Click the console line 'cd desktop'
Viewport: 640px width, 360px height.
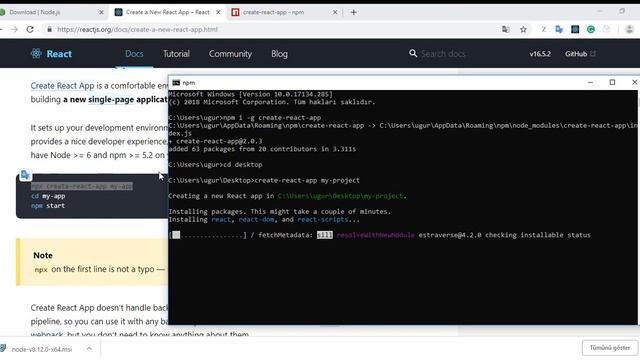pos(215,164)
